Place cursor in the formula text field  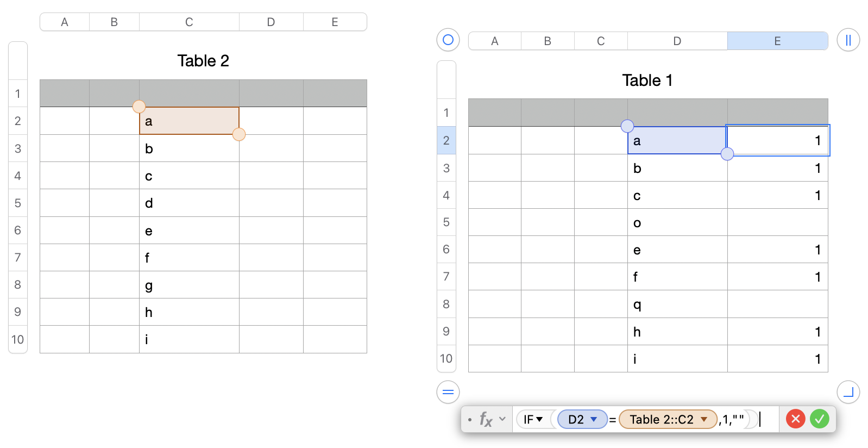click(x=760, y=419)
